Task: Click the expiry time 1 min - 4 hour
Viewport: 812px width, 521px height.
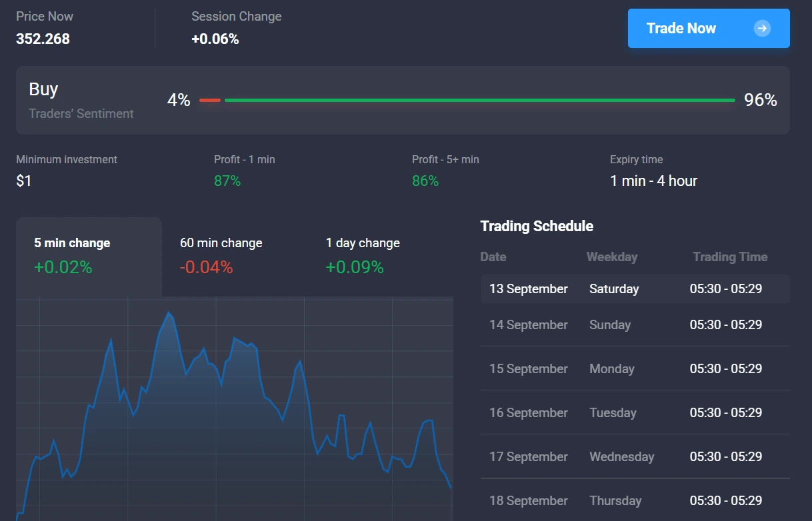Action: point(653,181)
